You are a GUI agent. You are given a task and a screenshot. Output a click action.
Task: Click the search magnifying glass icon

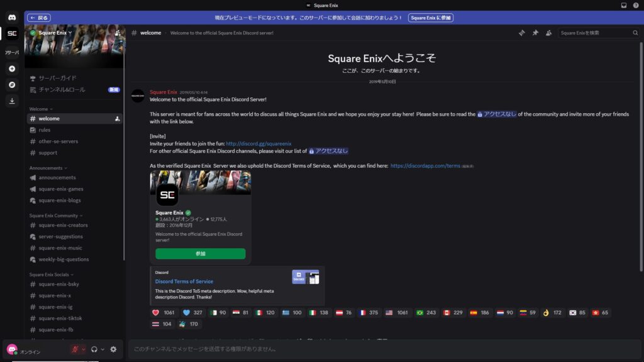(635, 32)
